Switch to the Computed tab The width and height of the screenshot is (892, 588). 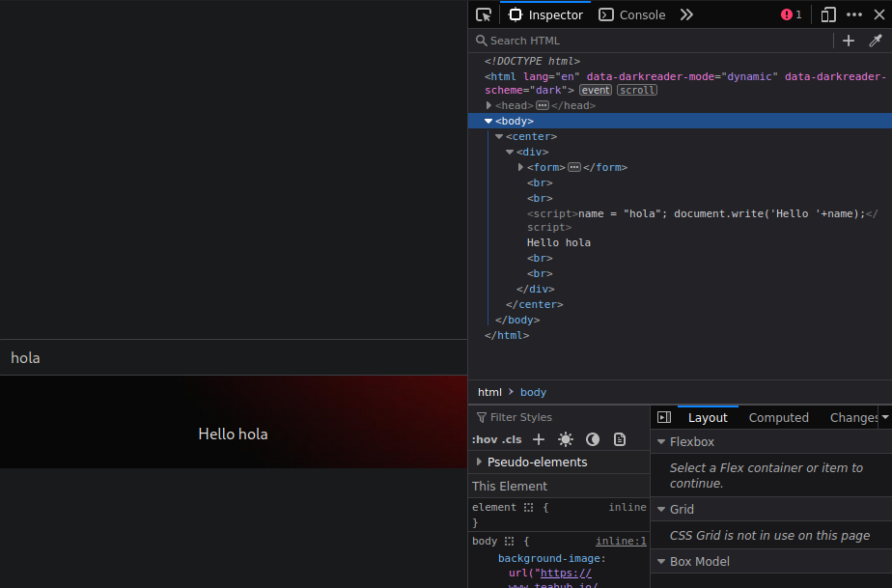tap(778, 417)
